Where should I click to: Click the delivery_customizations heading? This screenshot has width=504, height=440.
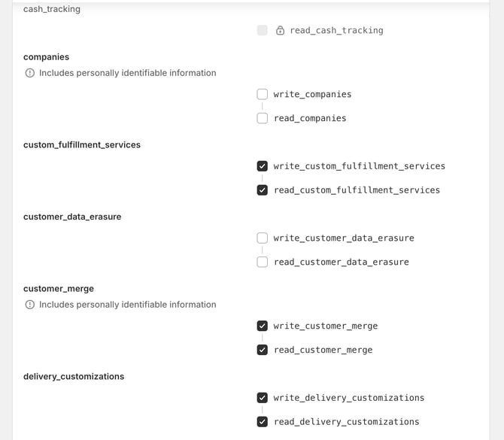pyautogui.click(x=74, y=376)
